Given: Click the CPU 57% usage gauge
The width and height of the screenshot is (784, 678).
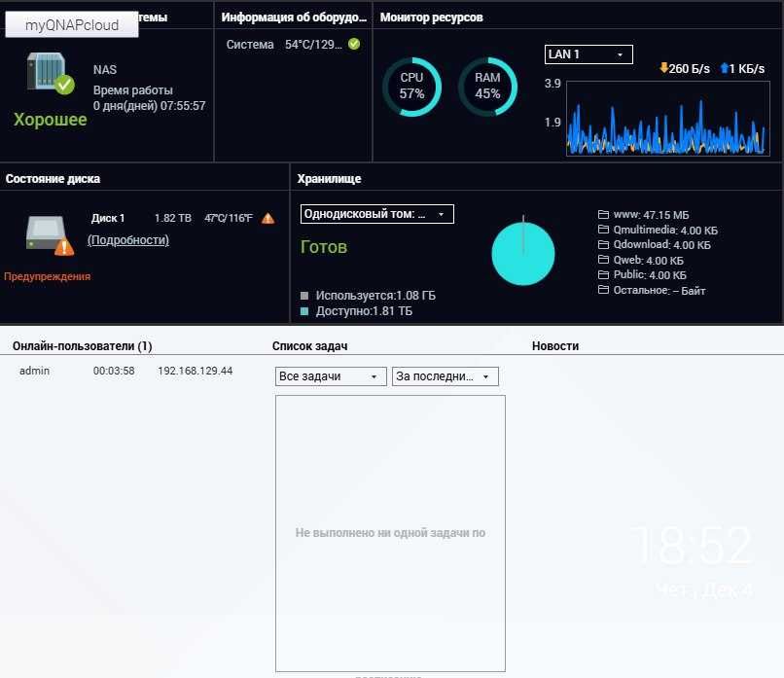Looking at the screenshot, I should click(411, 87).
